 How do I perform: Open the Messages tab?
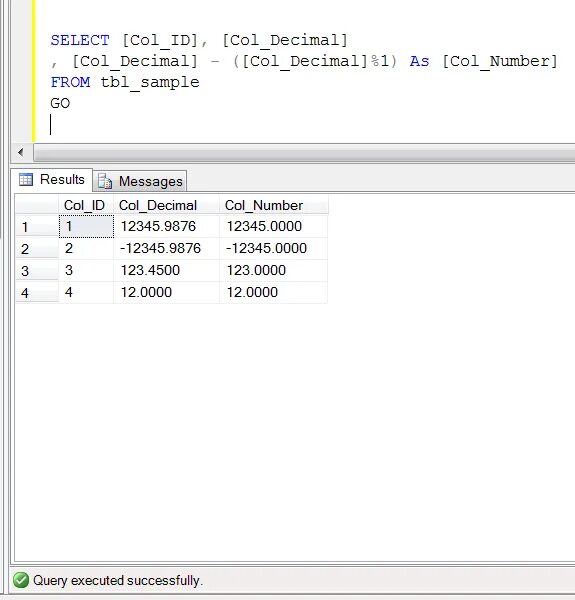click(x=140, y=181)
